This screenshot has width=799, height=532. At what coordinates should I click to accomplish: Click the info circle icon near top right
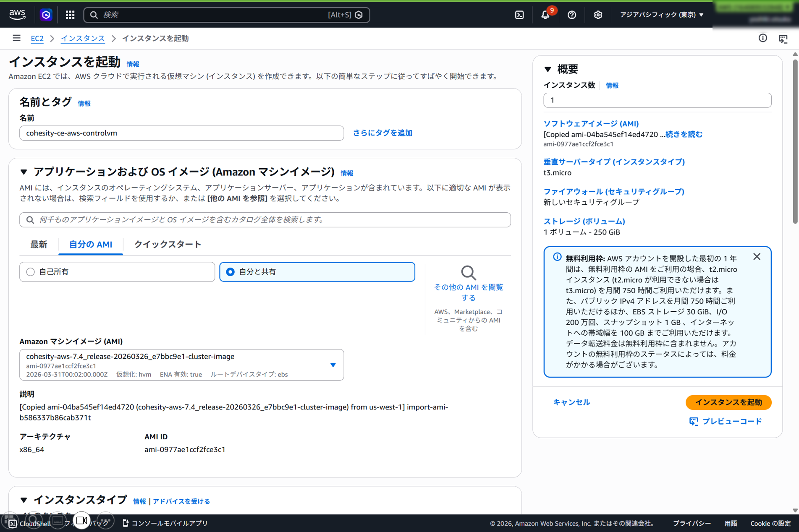[x=763, y=38]
